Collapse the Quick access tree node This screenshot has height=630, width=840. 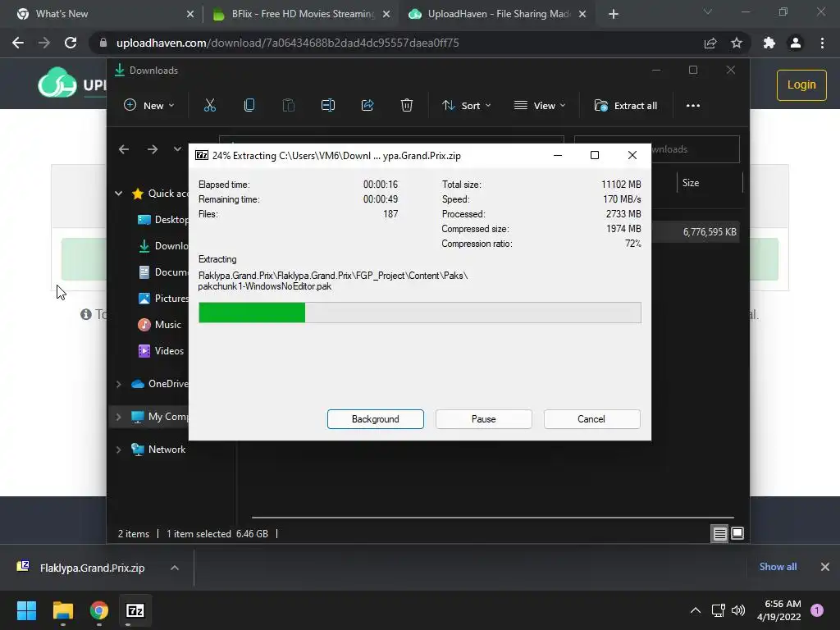[x=118, y=194]
